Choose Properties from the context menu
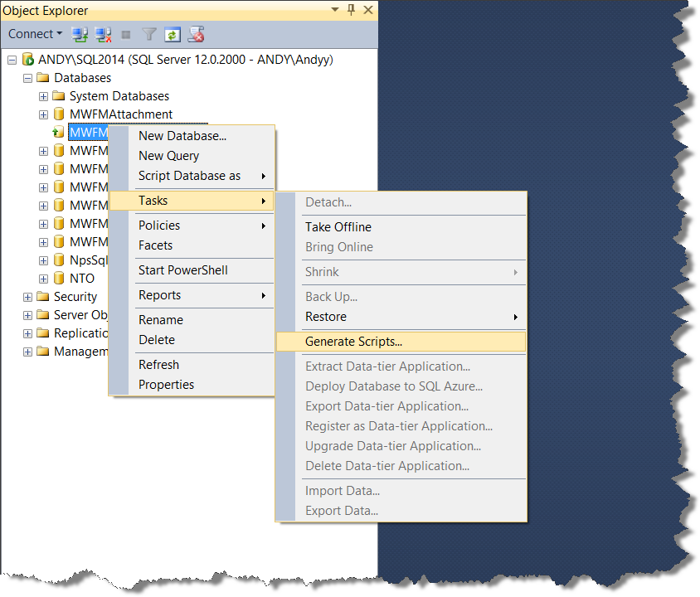The image size is (700, 597). click(166, 385)
